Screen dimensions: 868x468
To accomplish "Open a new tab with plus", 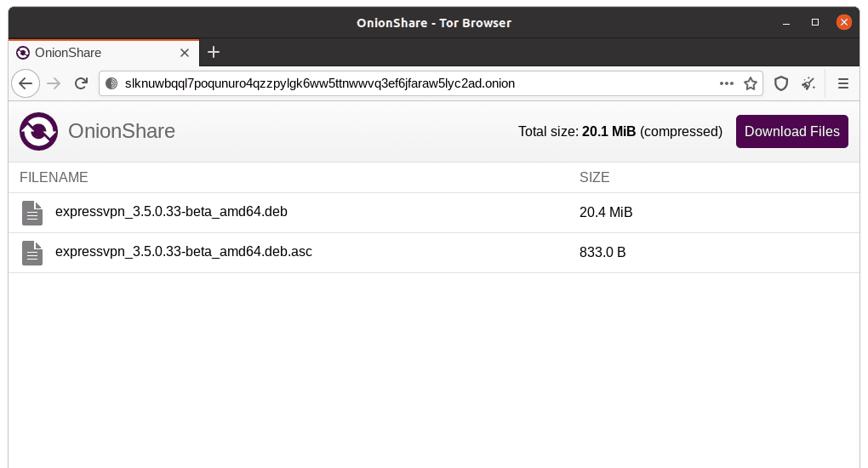I will point(214,52).
